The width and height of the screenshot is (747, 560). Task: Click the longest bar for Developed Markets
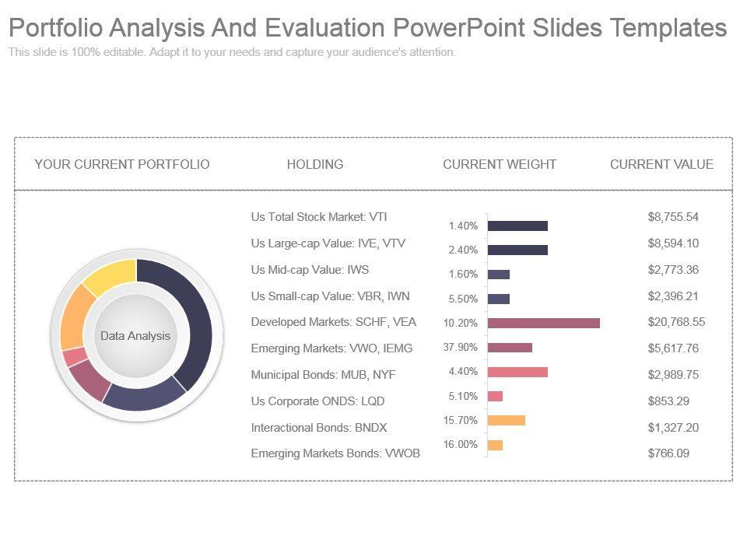[543, 323]
